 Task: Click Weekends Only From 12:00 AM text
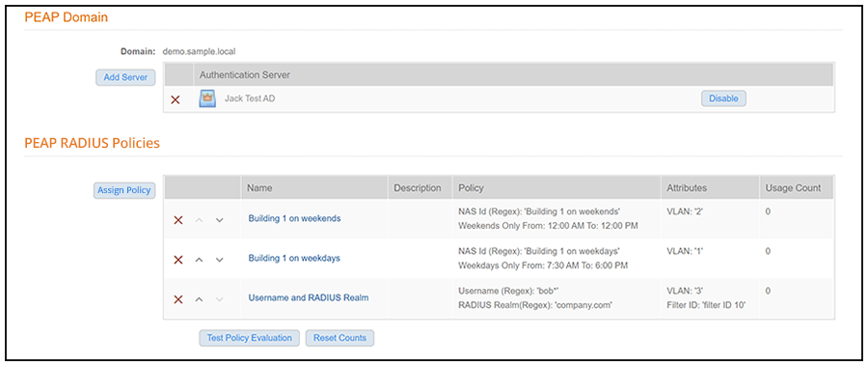(x=548, y=226)
